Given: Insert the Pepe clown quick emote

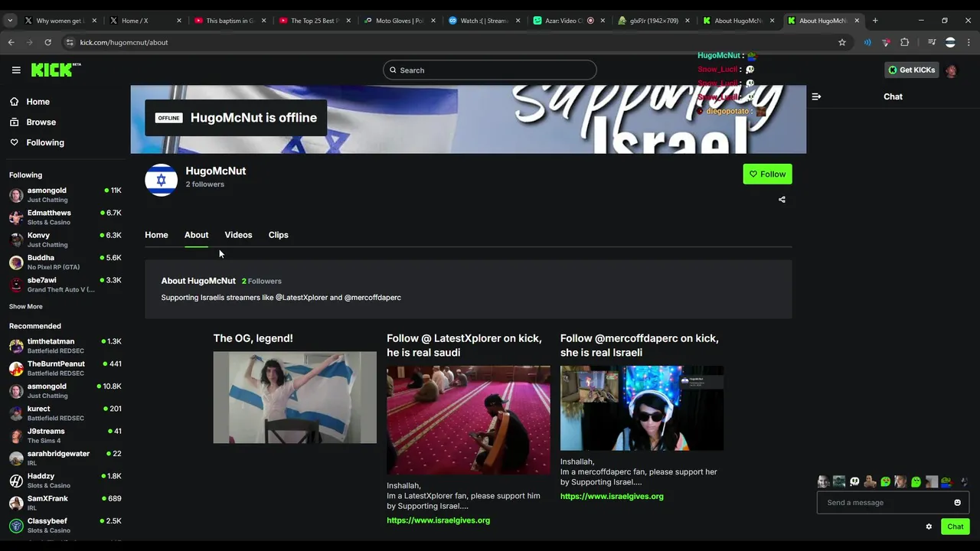Looking at the screenshot, I should (x=946, y=482).
